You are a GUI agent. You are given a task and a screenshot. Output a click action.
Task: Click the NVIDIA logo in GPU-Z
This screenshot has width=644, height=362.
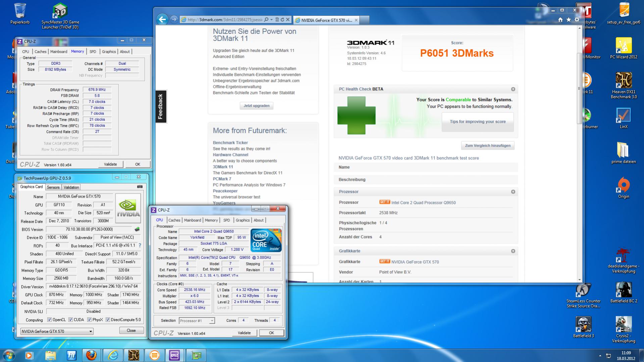tap(128, 208)
